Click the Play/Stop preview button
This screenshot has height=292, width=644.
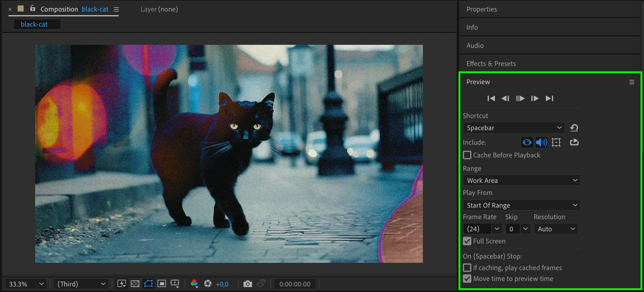pyautogui.click(x=520, y=98)
